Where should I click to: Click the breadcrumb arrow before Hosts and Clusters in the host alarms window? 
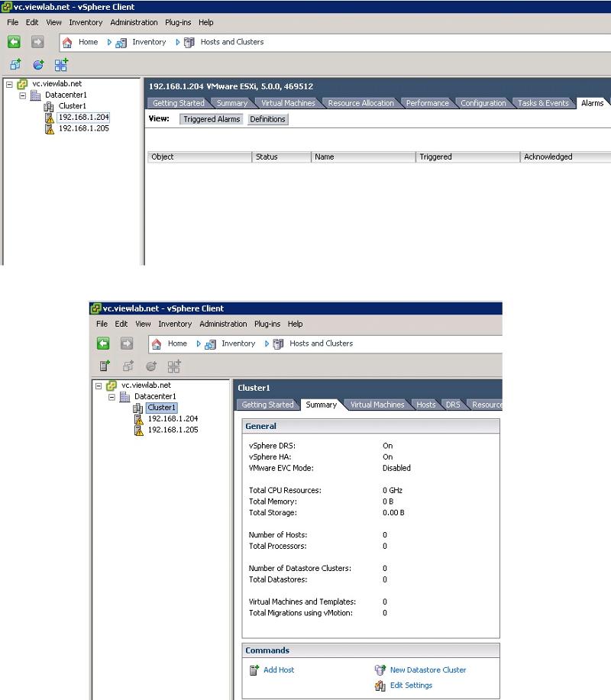pyautogui.click(x=177, y=42)
